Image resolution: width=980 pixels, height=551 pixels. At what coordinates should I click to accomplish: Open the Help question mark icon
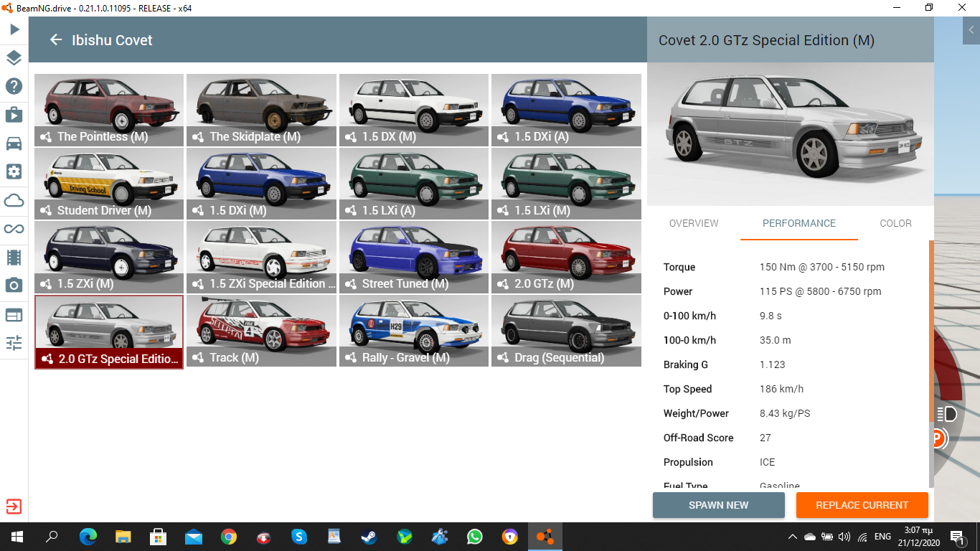14,86
